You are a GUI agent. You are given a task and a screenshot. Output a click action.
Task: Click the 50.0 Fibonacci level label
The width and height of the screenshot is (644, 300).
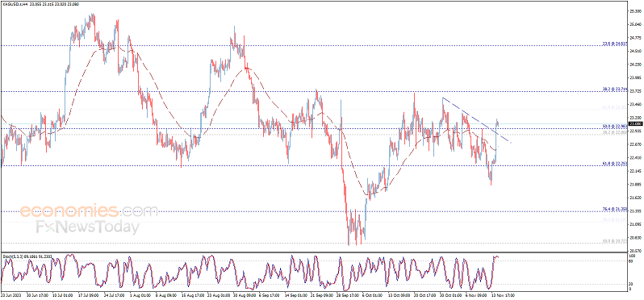point(614,126)
